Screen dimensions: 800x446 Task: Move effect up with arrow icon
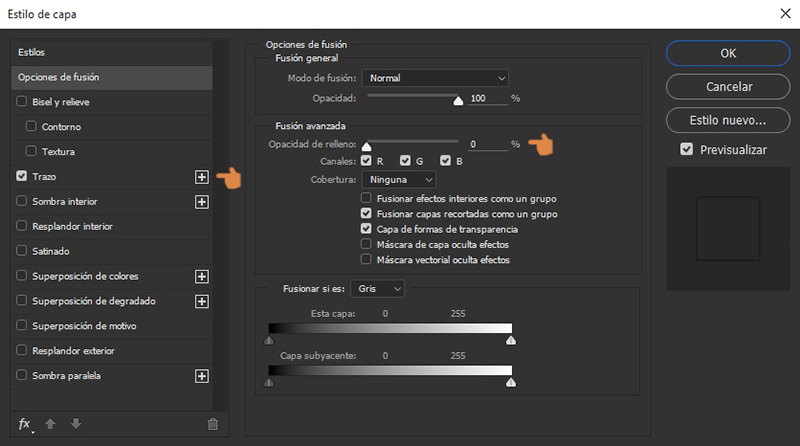pos(50,424)
